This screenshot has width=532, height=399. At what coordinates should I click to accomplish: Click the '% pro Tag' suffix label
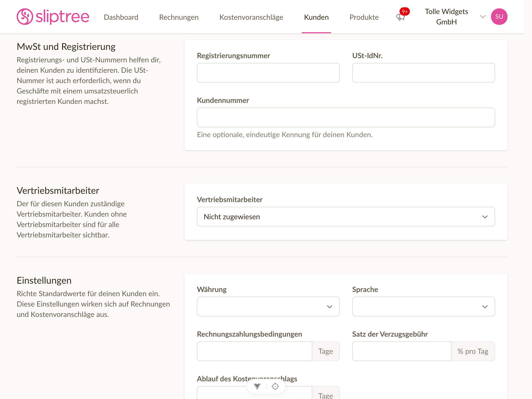(x=473, y=351)
